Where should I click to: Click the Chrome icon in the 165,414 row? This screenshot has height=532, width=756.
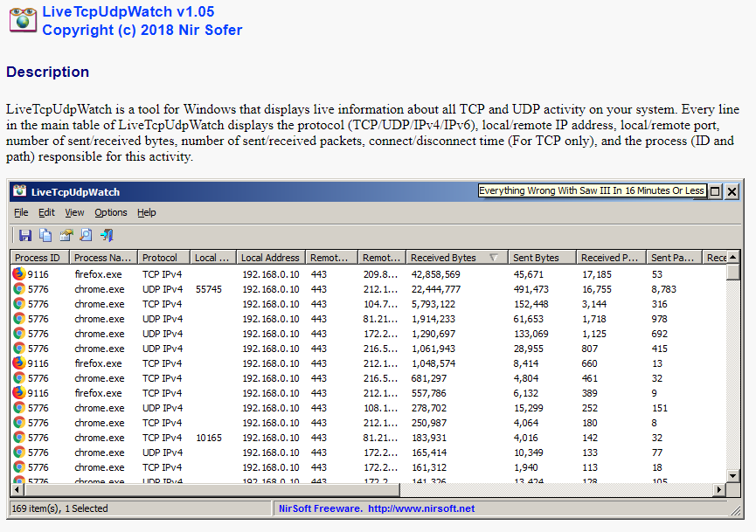click(x=19, y=452)
